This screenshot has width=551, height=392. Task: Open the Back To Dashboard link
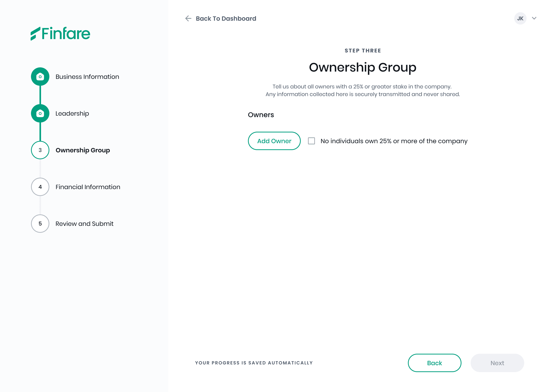coord(226,19)
